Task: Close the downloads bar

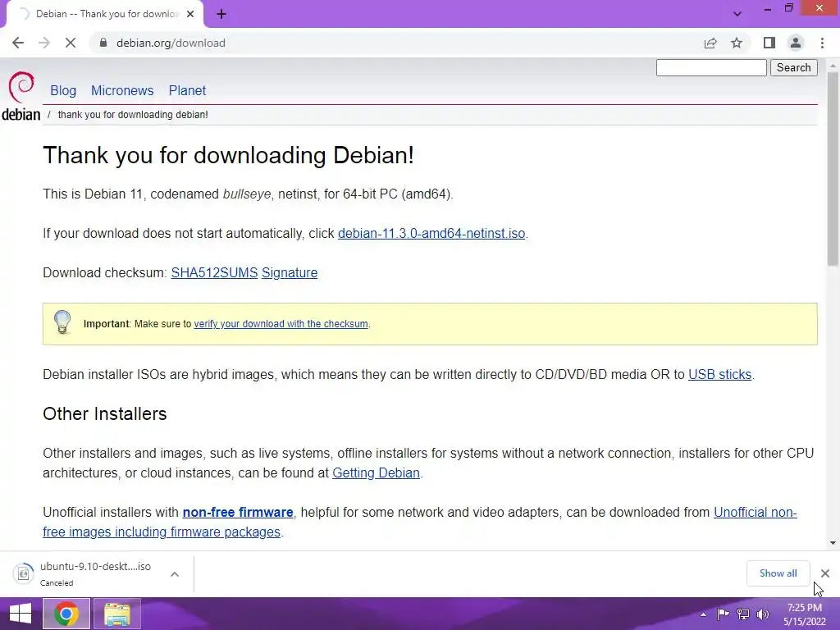Action: tap(825, 573)
